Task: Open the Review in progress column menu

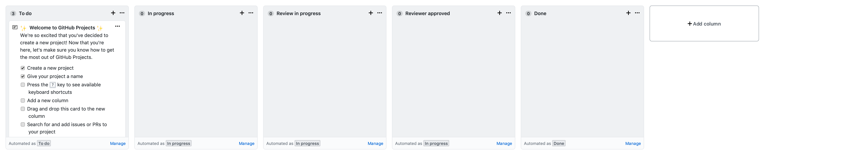Action: click(379, 13)
